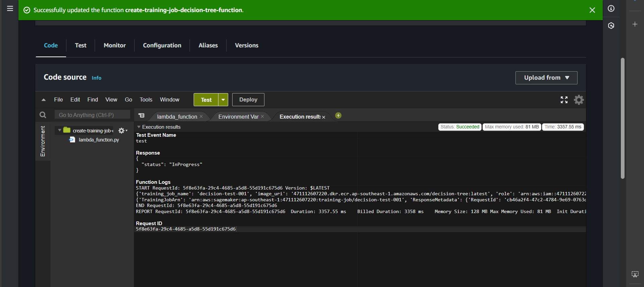644x287 pixels.
Task: Open the info panel icon
Action: pos(611,8)
